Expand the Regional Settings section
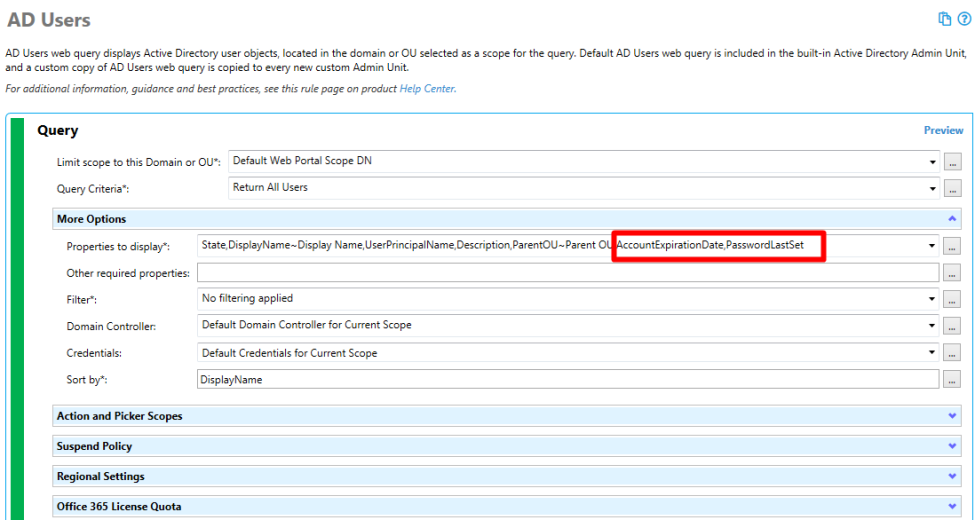This screenshot has width=975, height=520. (507, 476)
